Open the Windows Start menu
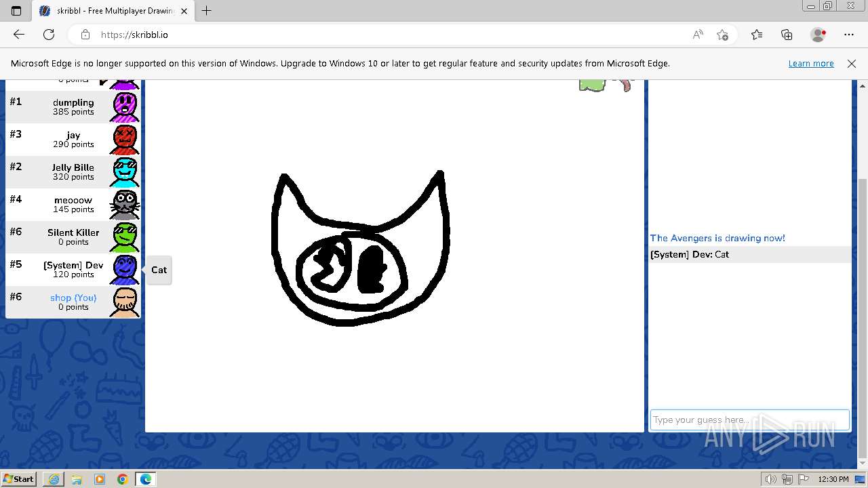The height and width of the screenshot is (488, 868). 19,479
